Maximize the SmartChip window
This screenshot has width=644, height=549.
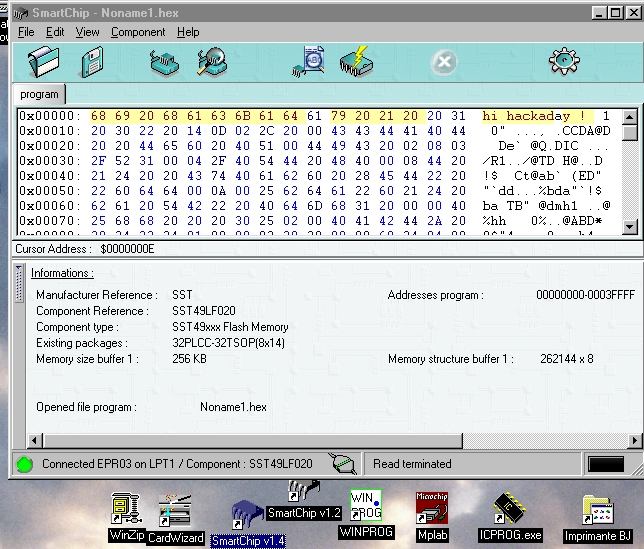tap(616, 13)
